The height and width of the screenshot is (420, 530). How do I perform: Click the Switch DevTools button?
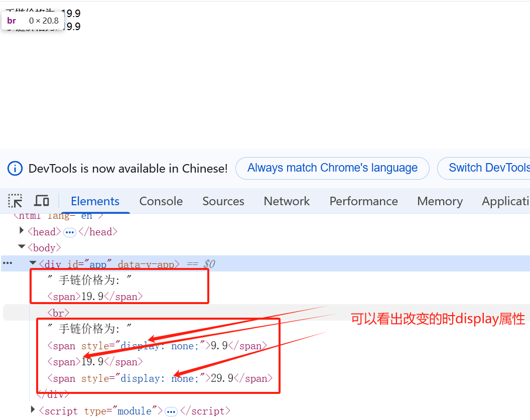[x=484, y=168]
